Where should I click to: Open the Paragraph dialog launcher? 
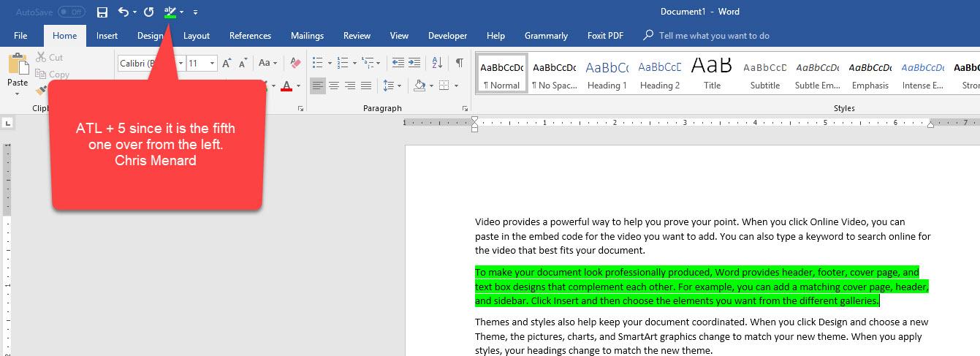466,108
